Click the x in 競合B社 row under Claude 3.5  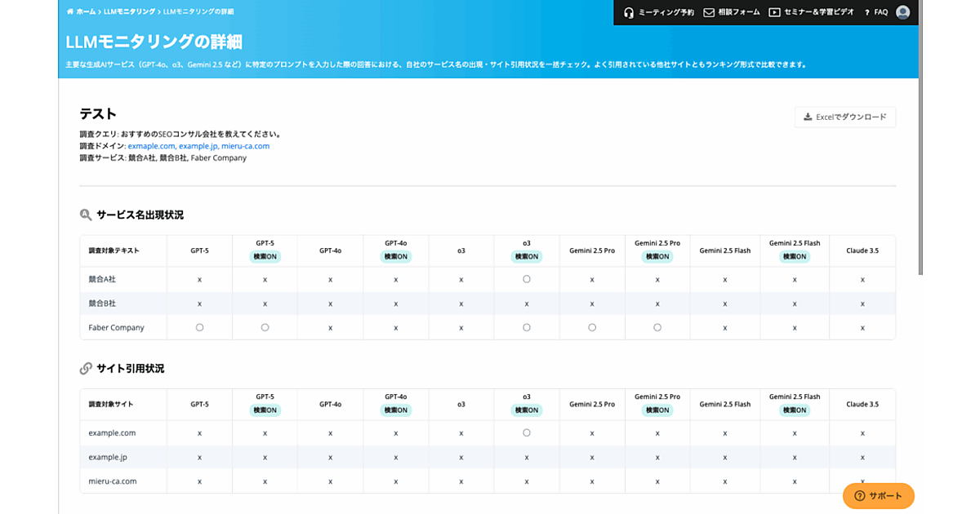[862, 304]
